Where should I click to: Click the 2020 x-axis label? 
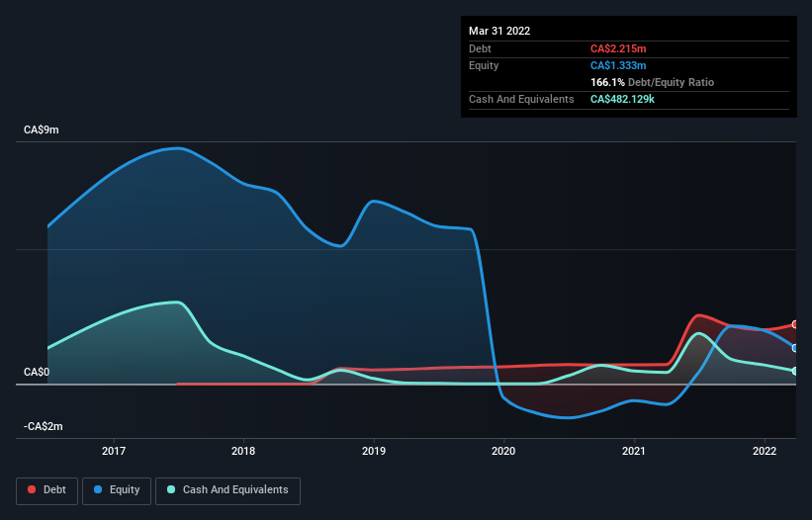503,451
